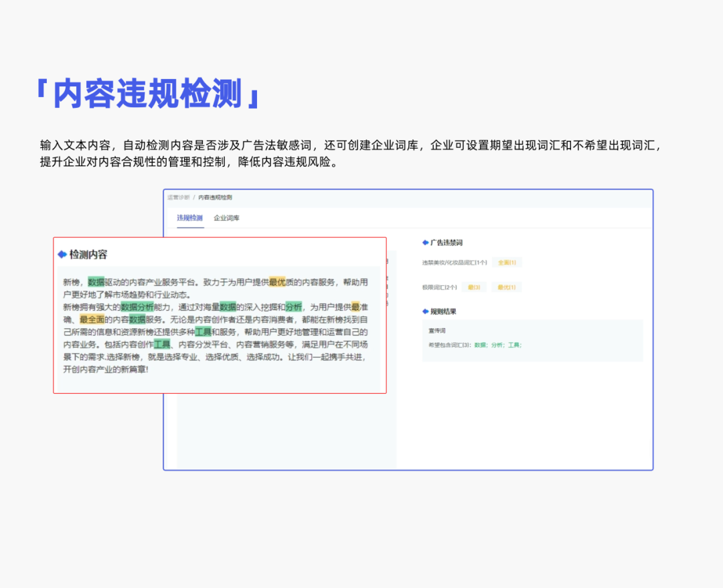Click highlighted 分析 in 挖掘和分析
Screen dimensions: 723x588
(x=294, y=307)
